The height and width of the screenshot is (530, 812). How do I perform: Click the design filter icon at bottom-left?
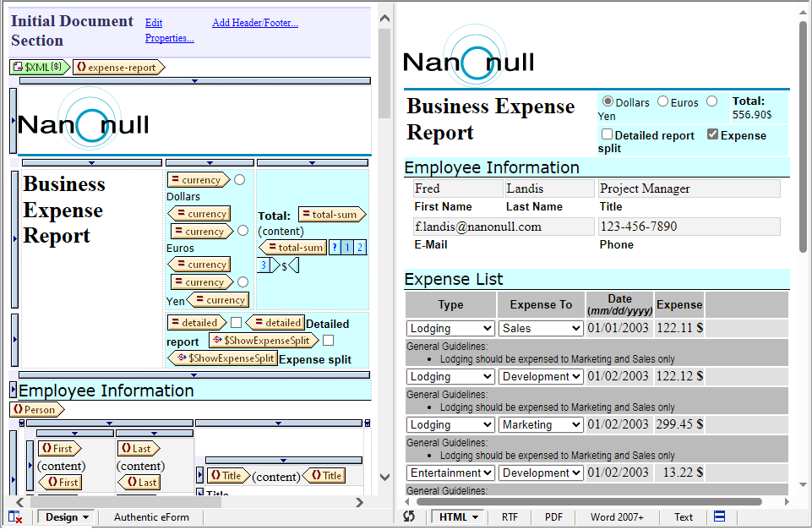(x=15, y=516)
